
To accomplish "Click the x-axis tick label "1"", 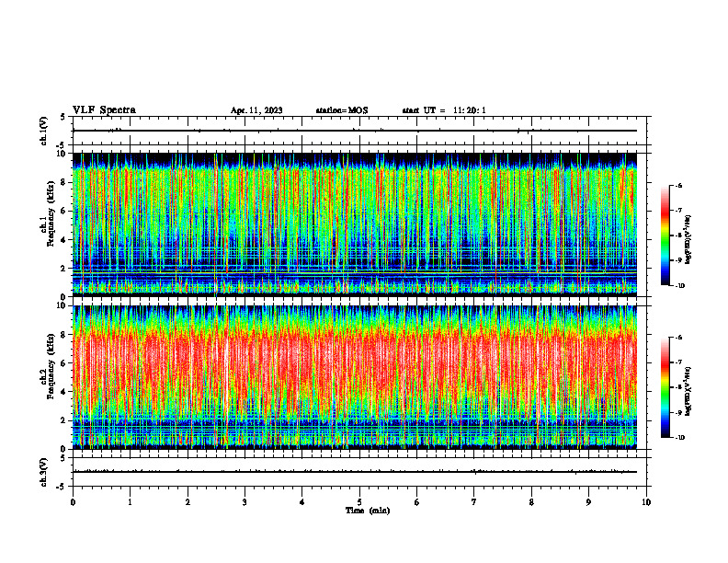I will coord(130,502).
